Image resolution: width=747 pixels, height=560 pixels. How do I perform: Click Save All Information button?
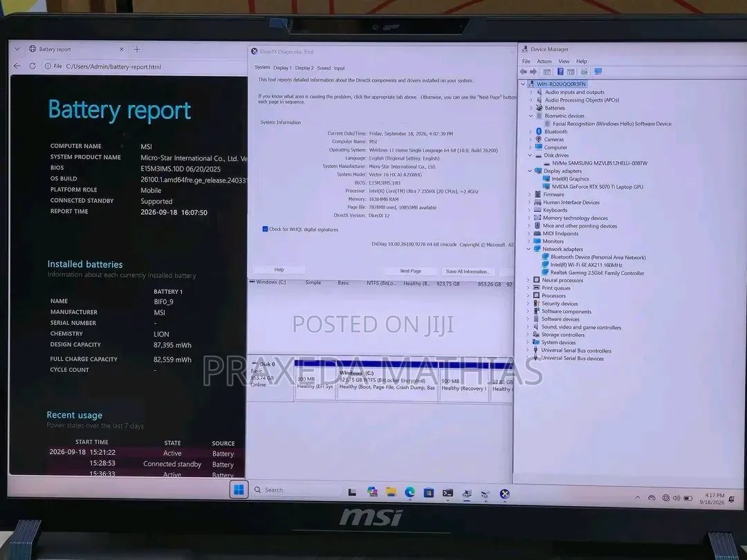coord(467,272)
